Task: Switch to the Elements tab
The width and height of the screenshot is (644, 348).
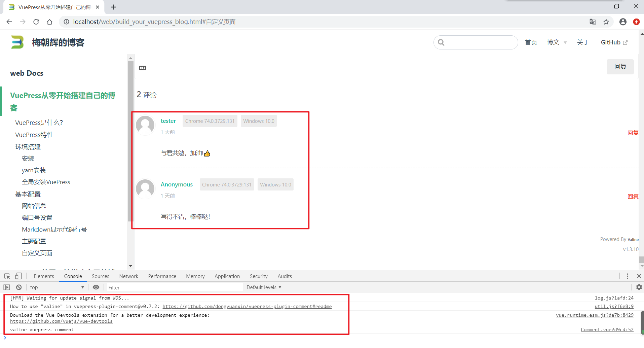Action: pos(44,276)
